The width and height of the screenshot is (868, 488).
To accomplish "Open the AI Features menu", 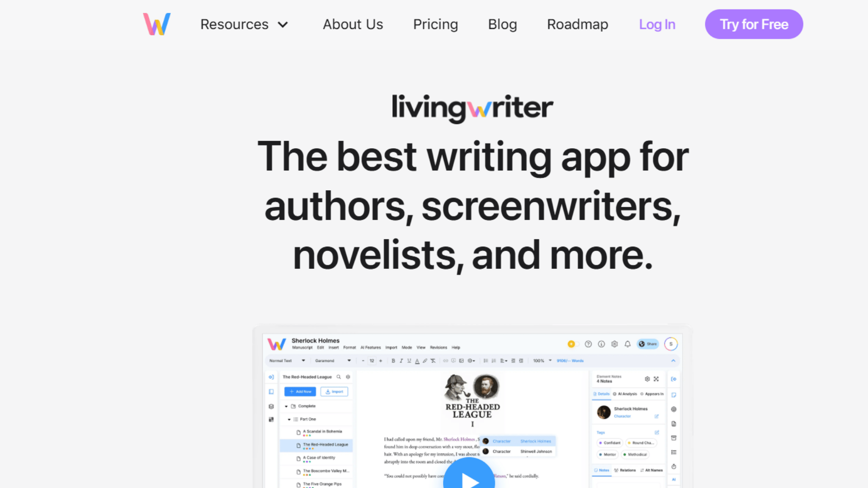I will click(x=371, y=347).
